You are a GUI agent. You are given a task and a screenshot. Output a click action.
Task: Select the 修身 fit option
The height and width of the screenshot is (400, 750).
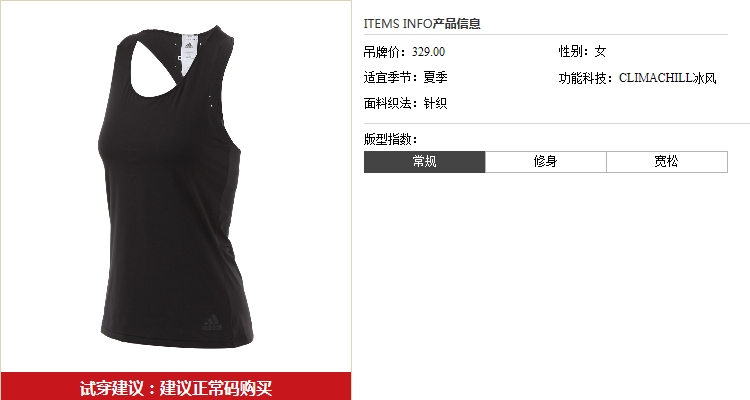546,162
